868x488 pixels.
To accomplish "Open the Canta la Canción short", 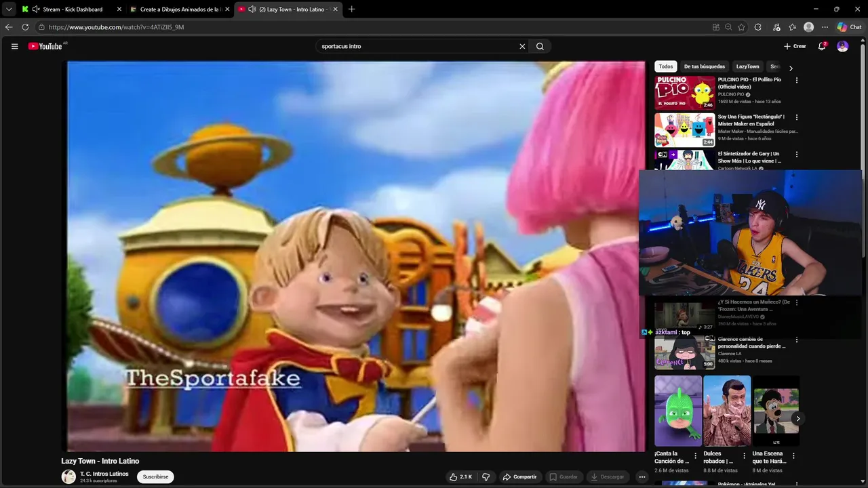I will [678, 411].
